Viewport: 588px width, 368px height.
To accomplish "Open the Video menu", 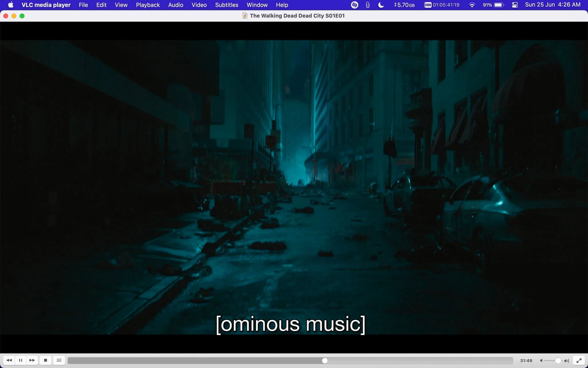I will pyautogui.click(x=199, y=5).
